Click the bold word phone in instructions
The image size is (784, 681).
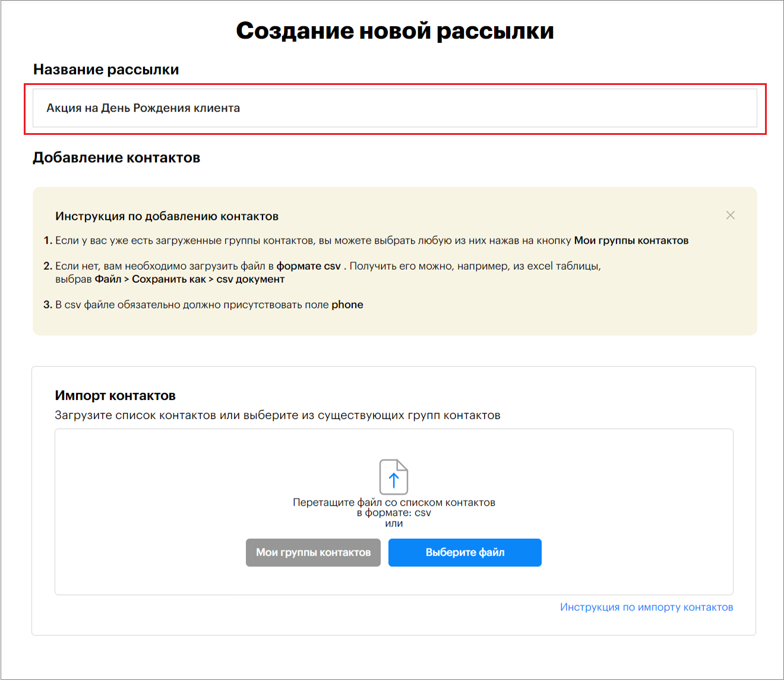347,305
